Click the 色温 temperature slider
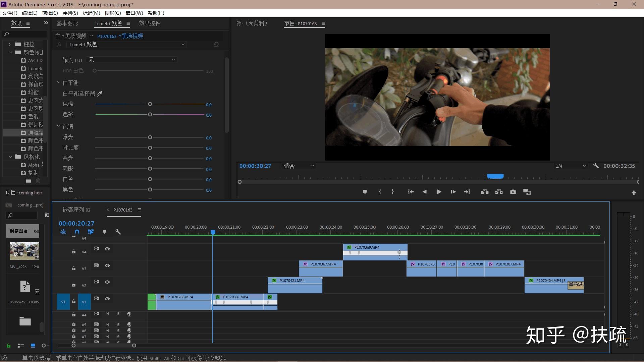 pos(150,104)
